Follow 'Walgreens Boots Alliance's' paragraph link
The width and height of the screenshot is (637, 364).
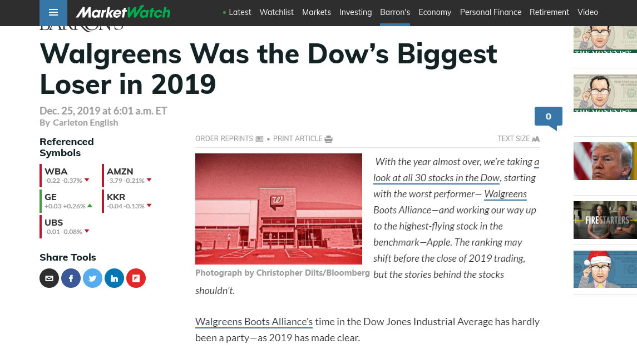click(254, 322)
